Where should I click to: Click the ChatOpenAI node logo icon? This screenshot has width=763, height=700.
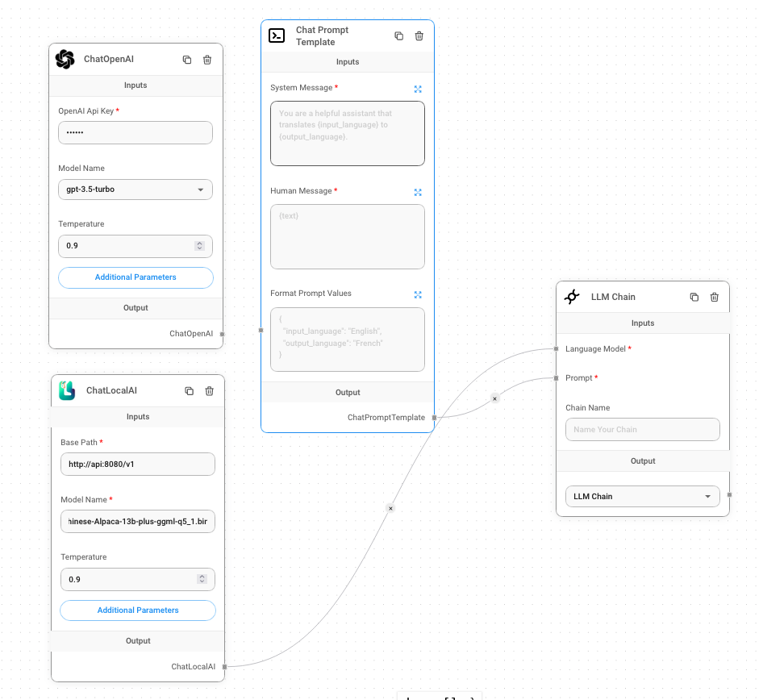(x=65, y=59)
